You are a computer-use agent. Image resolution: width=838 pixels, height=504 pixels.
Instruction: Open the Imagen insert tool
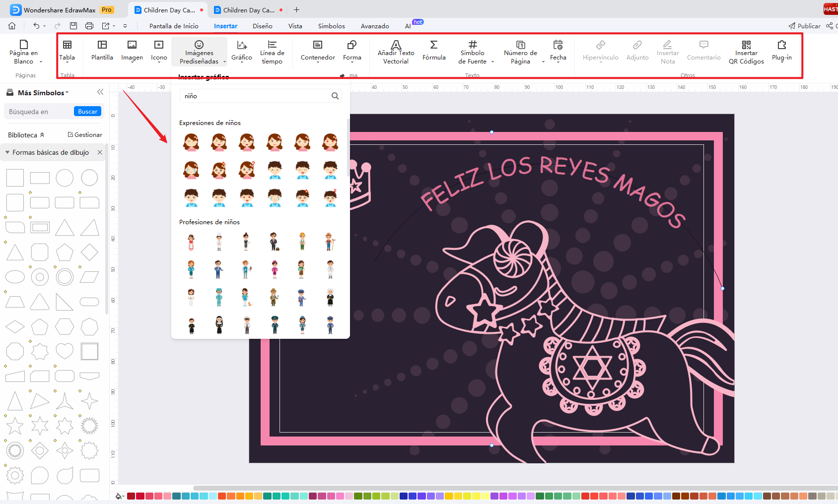point(132,51)
